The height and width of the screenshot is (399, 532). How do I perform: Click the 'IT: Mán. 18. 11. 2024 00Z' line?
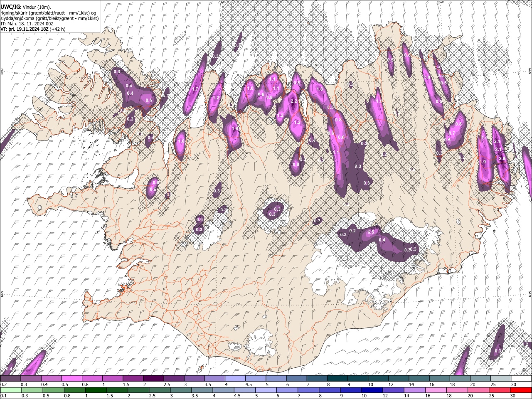pyautogui.click(x=27, y=24)
